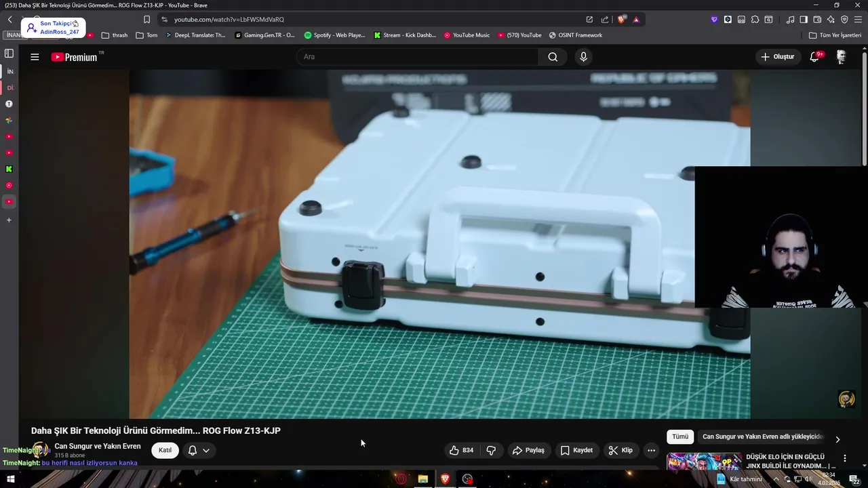Select the Tümü filter chip

point(680,437)
